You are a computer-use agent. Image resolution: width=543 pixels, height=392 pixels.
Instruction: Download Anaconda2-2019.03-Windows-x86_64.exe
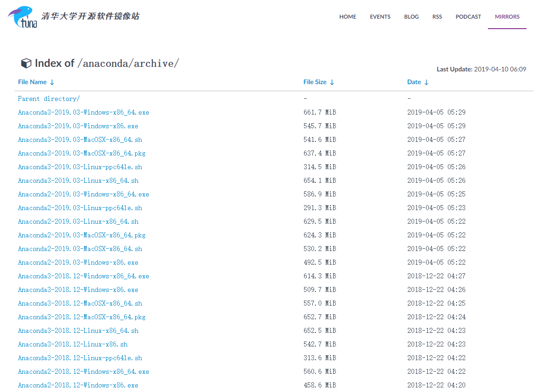tap(83, 195)
